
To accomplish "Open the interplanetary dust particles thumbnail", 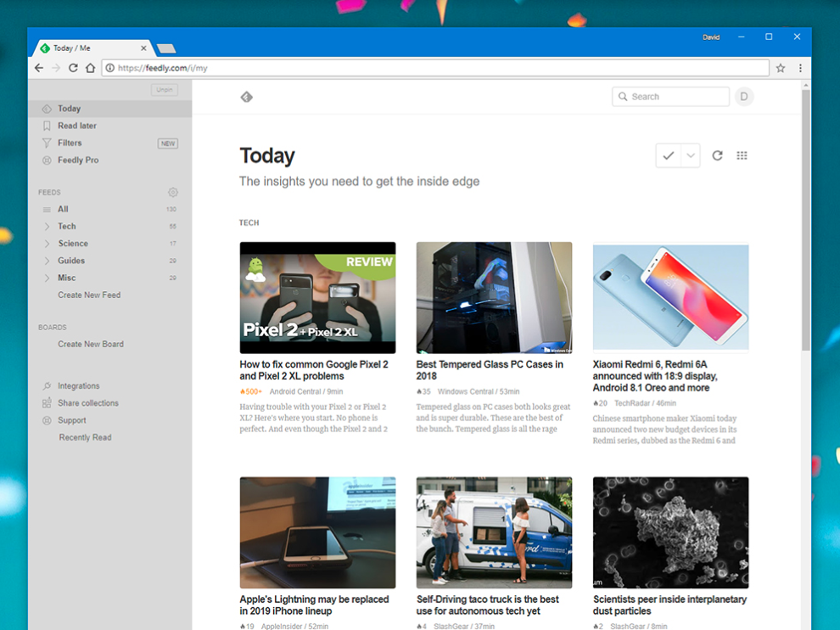I will click(670, 532).
